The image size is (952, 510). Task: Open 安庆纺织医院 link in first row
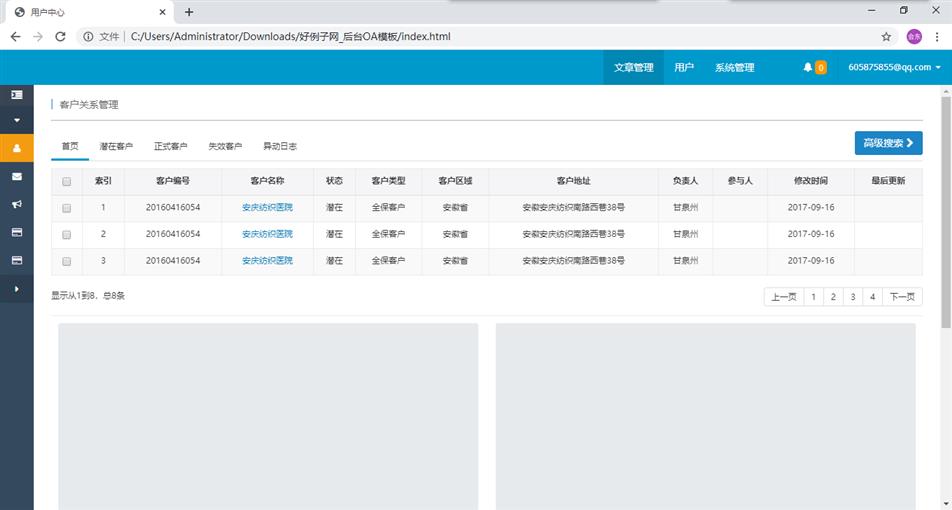pos(267,208)
